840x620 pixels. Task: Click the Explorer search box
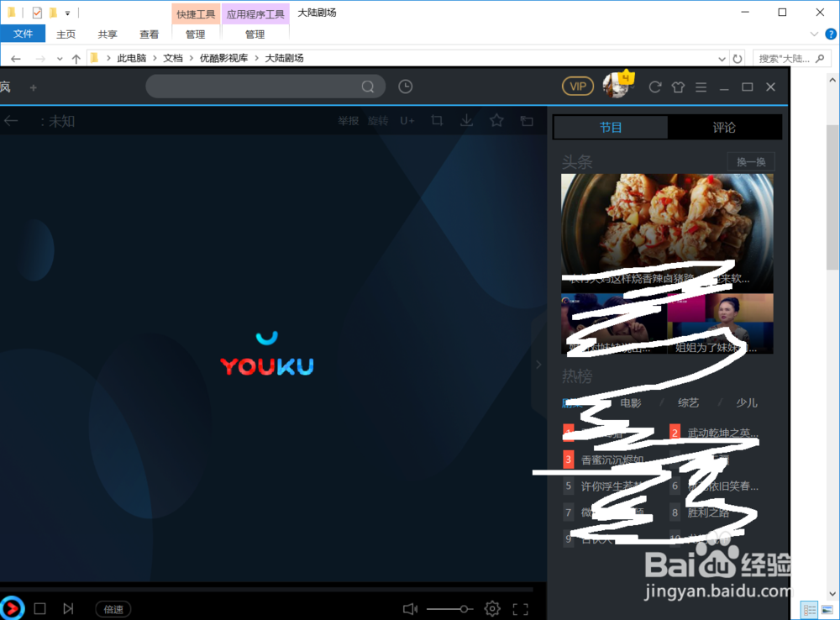coord(792,59)
